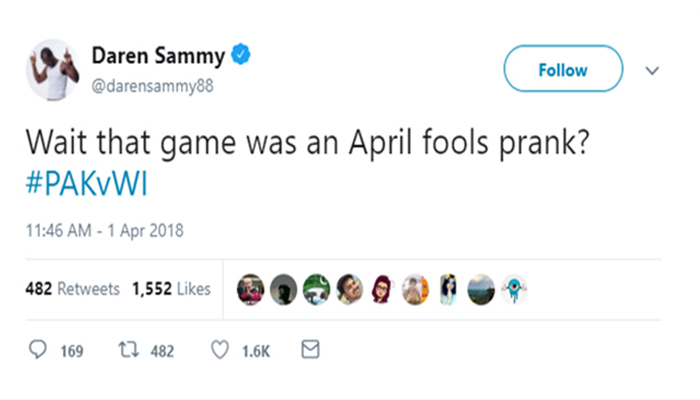
Task: Retweet this tweet using the retweet icon
Action: (x=126, y=350)
